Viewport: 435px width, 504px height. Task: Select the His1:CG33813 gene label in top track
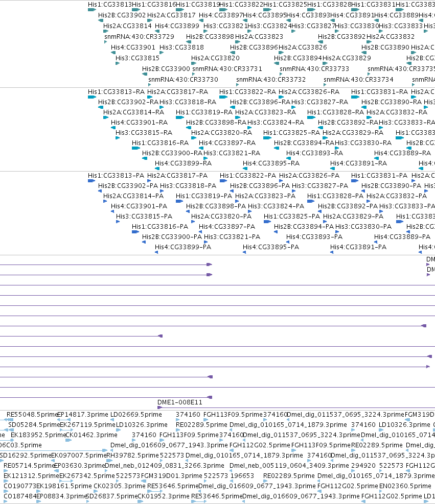[x=110, y=5]
